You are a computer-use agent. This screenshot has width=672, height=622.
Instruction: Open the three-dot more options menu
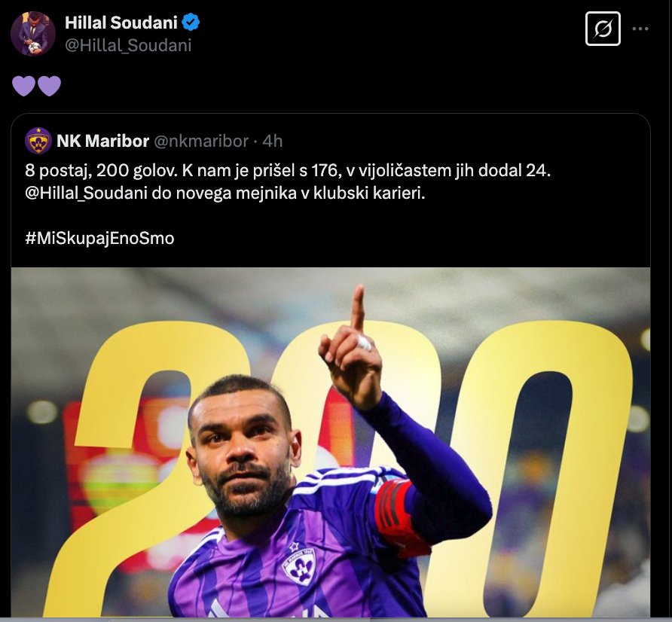[x=640, y=29]
